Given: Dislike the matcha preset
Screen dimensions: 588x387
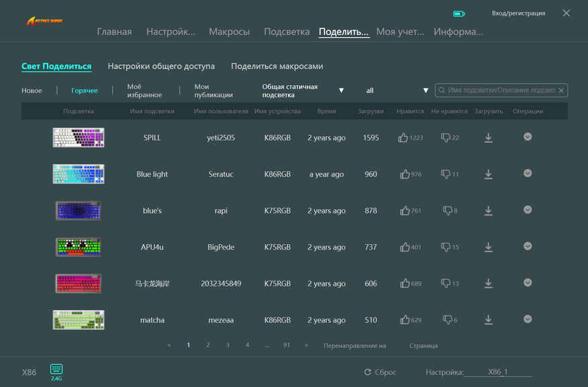Looking at the screenshot, I should [x=447, y=320].
